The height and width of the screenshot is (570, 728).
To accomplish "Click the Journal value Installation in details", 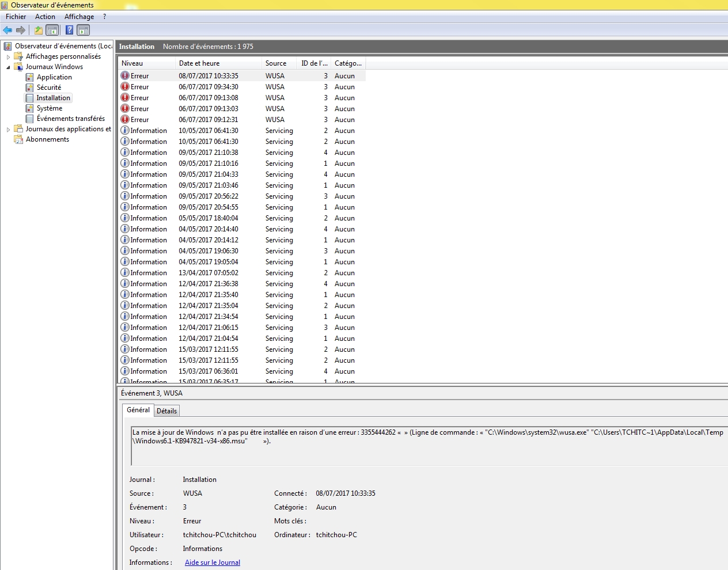I will point(200,480).
